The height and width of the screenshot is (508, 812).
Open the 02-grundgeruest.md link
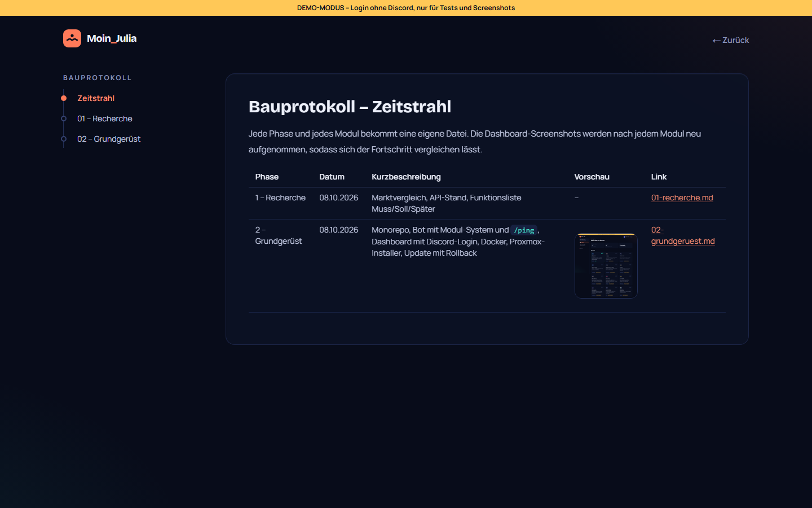point(683,235)
